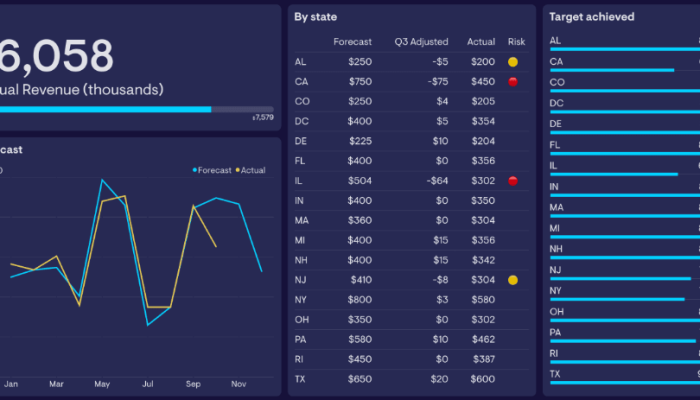This screenshot has height=400, width=700.
Task: Click the yellow risk indicator for AL
Action: [513, 62]
